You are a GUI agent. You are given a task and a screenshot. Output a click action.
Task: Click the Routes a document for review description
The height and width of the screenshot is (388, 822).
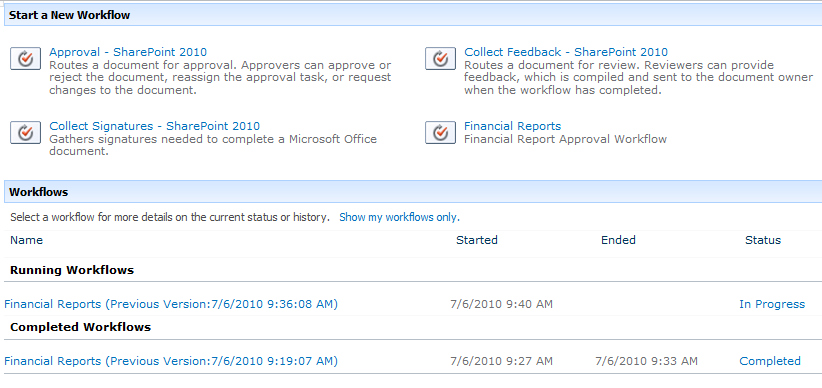point(639,78)
